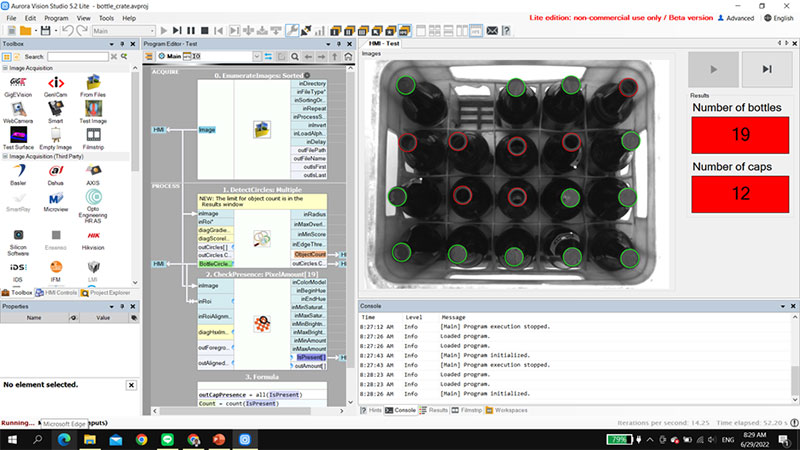Click the Program Editor search magnifier icon

(295, 57)
